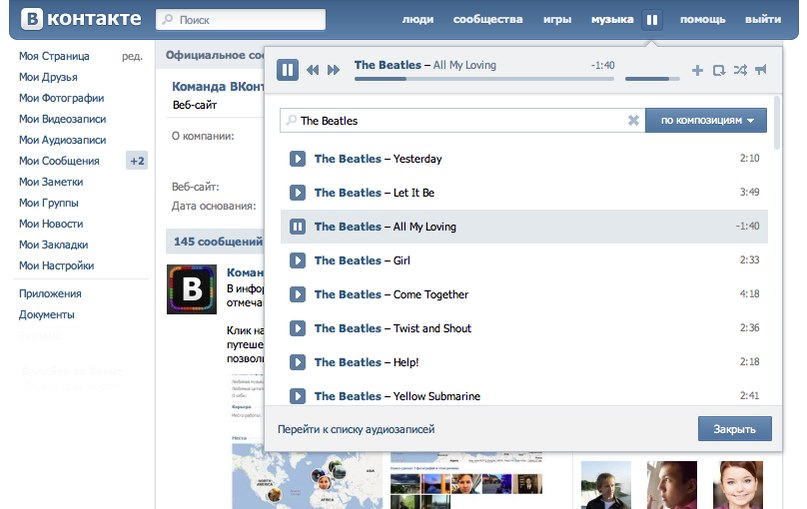807x509 pixels.
Task: Follow 'Перейти к списку аудиозаписей' link
Action: [356, 429]
